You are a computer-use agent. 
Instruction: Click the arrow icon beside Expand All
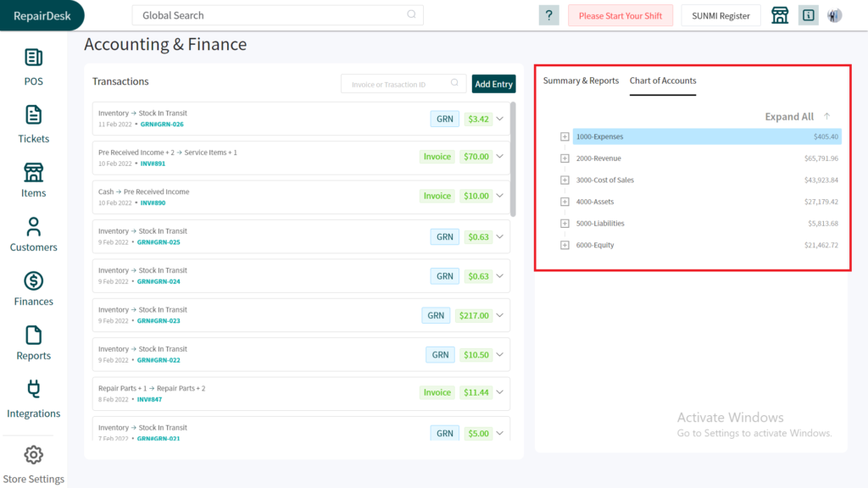(827, 116)
